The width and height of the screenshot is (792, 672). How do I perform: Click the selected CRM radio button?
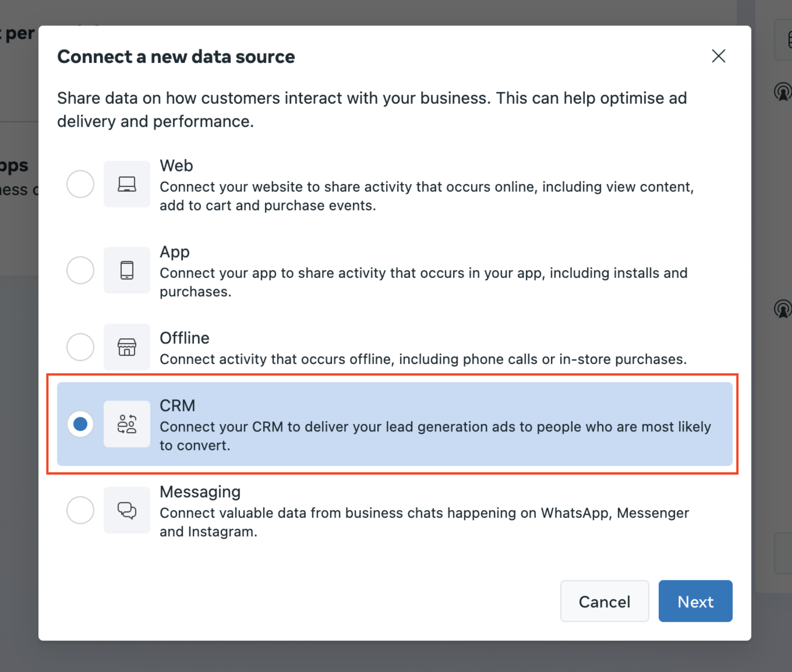80,424
